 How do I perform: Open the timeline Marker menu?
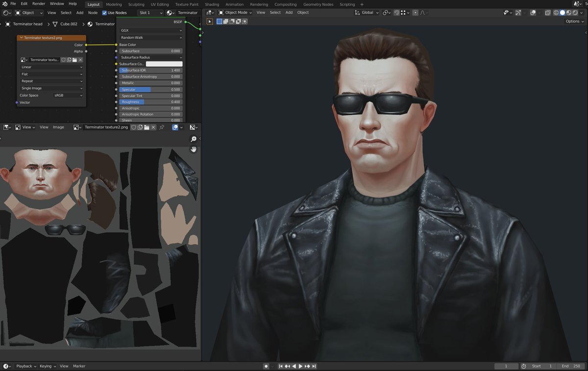[79, 366]
